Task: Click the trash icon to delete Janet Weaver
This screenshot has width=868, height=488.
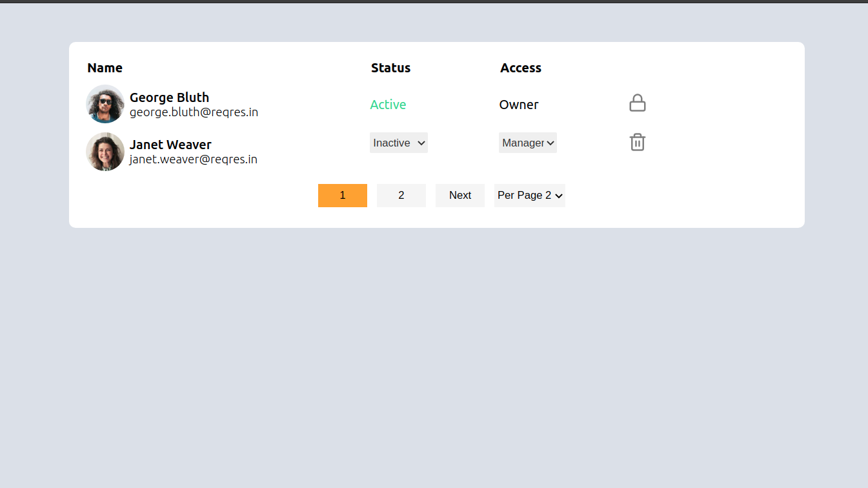Action: click(x=637, y=142)
